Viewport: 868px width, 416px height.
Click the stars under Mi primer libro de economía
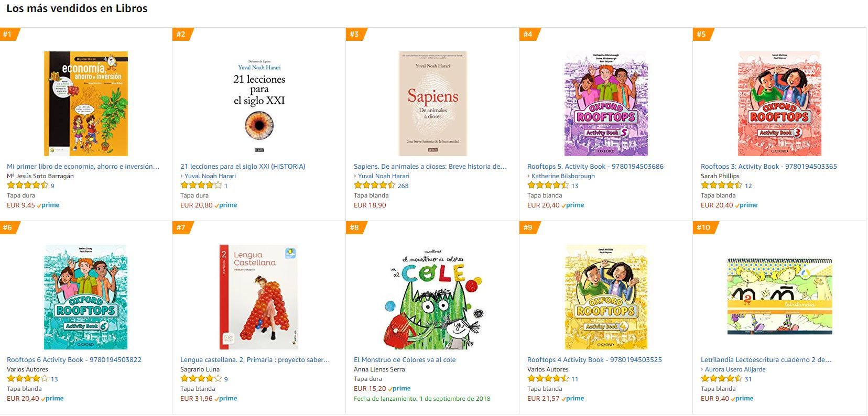[27, 185]
